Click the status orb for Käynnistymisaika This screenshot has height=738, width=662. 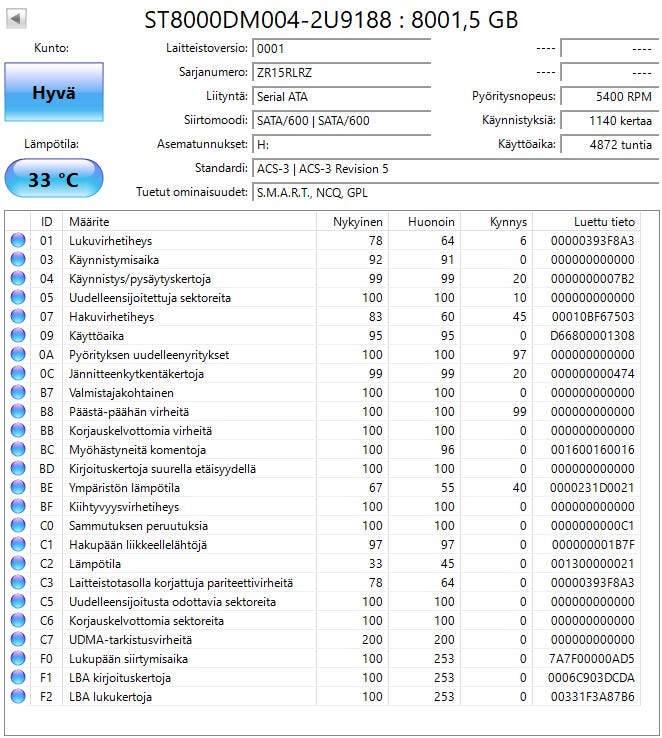point(18,260)
